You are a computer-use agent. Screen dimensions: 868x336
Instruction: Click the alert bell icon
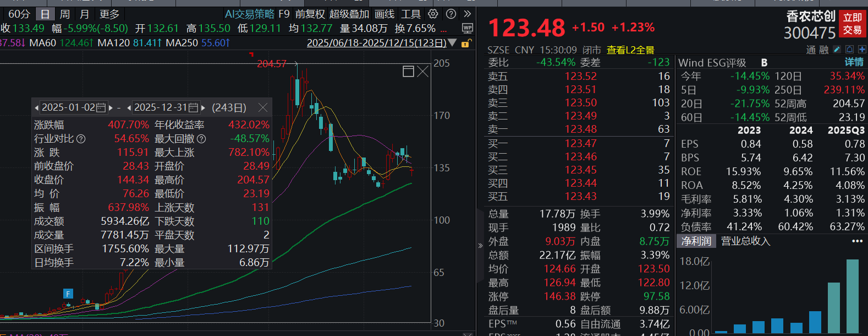point(850,50)
